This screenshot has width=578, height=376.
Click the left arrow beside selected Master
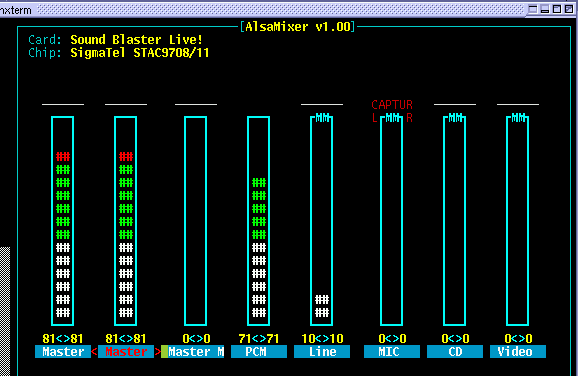click(x=94, y=352)
